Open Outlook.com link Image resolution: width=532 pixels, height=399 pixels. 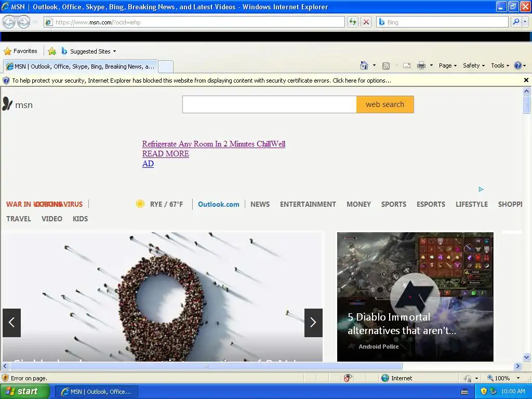tap(219, 204)
